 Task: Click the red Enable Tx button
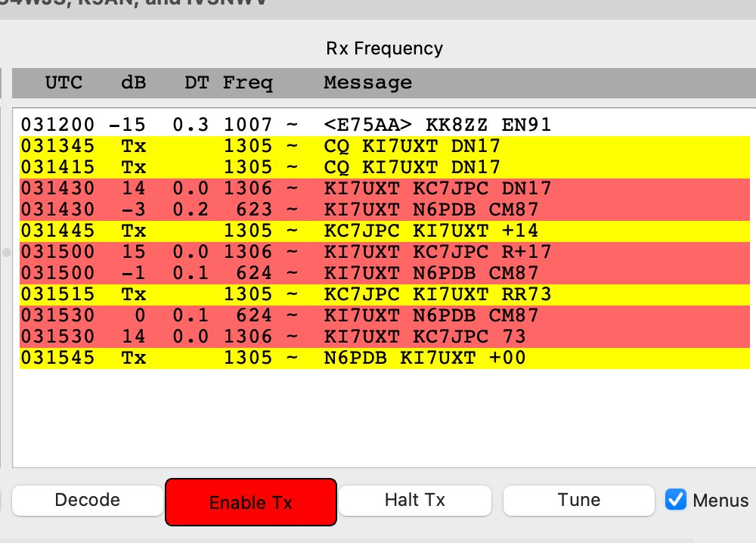(x=250, y=501)
